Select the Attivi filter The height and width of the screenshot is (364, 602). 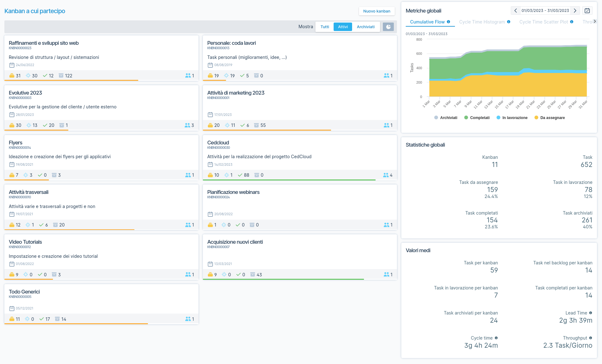pyautogui.click(x=343, y=27)
